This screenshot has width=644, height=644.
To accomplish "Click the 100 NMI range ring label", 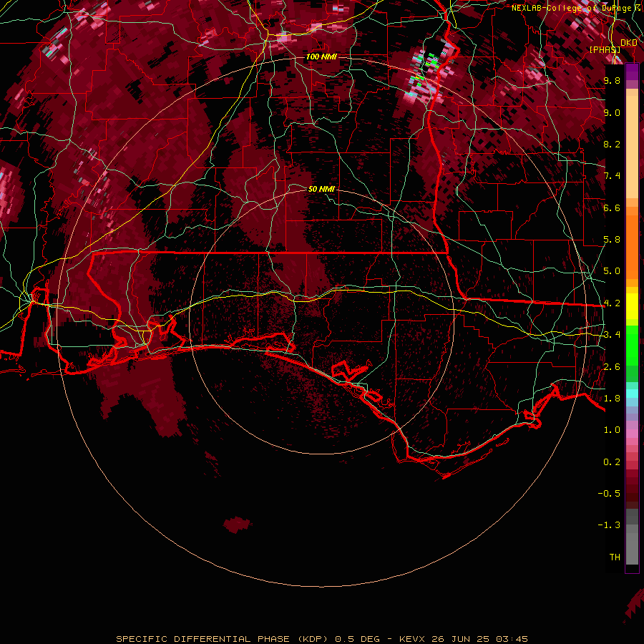I will [321, 57].
